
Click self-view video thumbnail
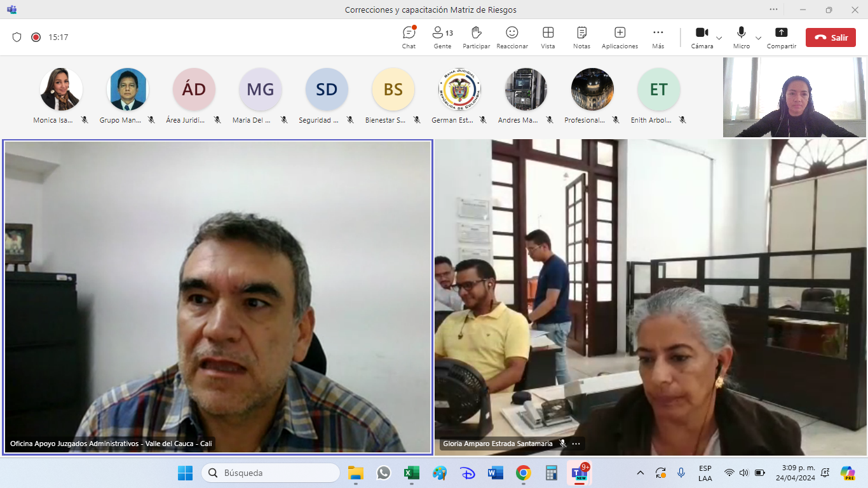[x=794, y=97]
